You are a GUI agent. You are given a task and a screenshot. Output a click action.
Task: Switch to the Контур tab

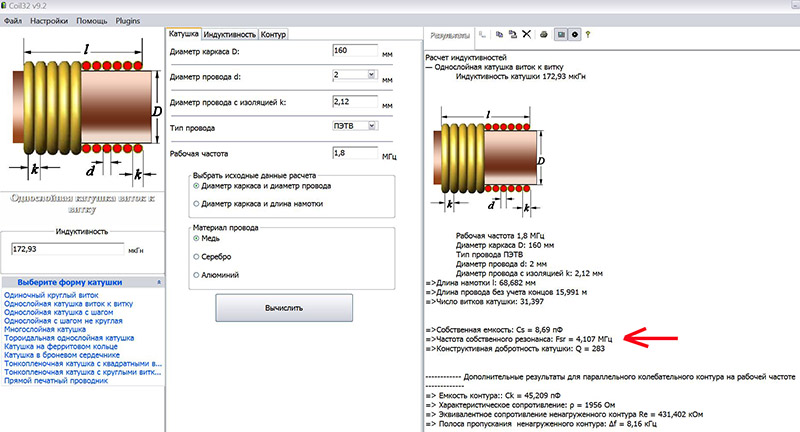coord(273,34)
